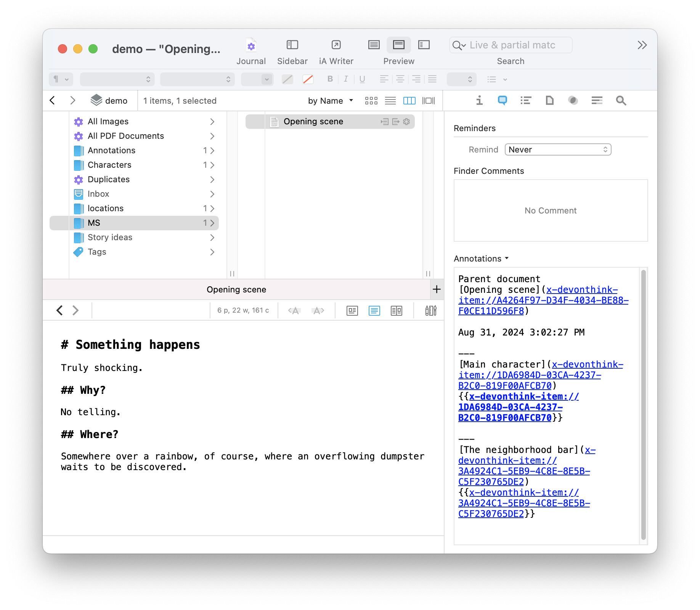Expand the Annotations section menu
Viewport: 700px width, 610px height.
tap(481, 258)
